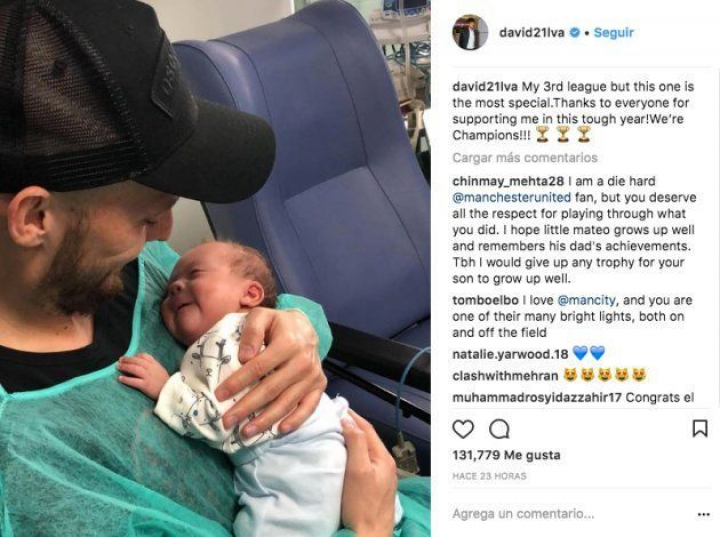Open natalie.yarwood.18 profile
This screenshot has width=720, height=537.
click(x=510, y=354)
